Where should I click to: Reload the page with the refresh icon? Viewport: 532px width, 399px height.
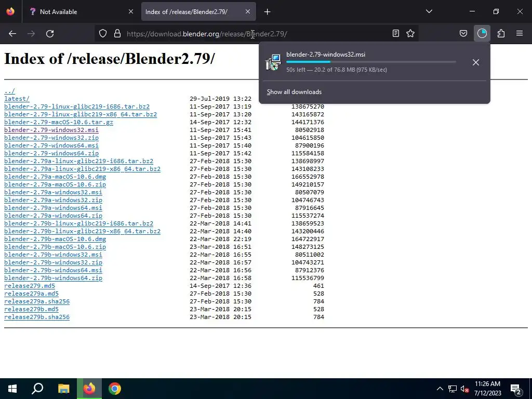(50, 34)
